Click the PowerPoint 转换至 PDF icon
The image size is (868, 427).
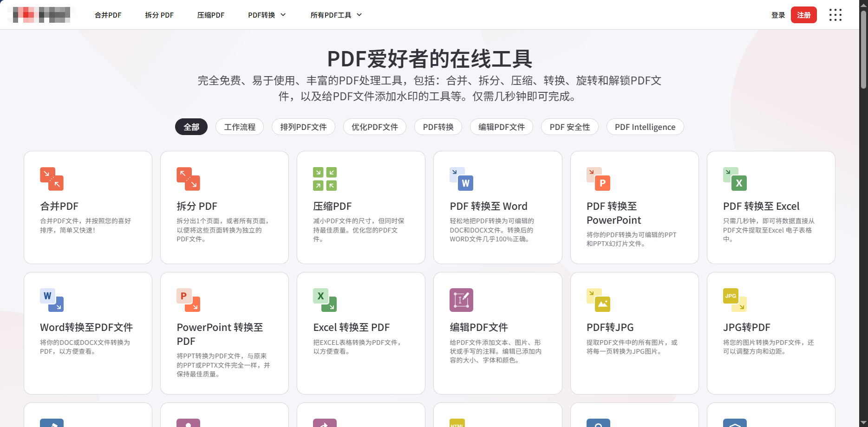[x=188, y=300]
